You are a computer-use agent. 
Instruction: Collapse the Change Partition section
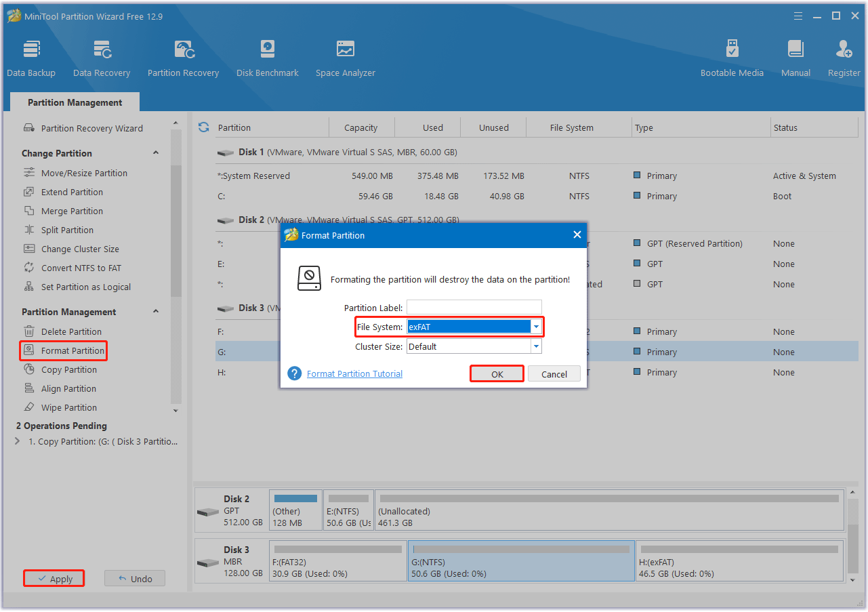156,153
